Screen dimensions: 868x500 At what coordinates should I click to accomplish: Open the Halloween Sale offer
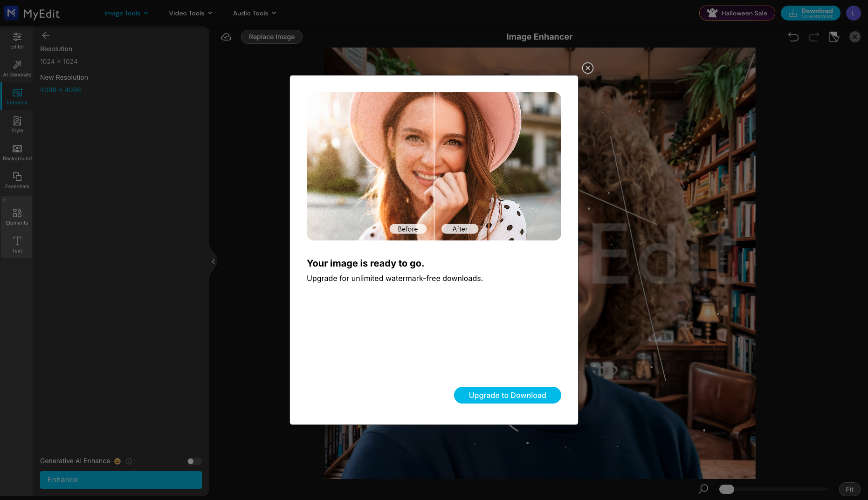pos(737,13)
